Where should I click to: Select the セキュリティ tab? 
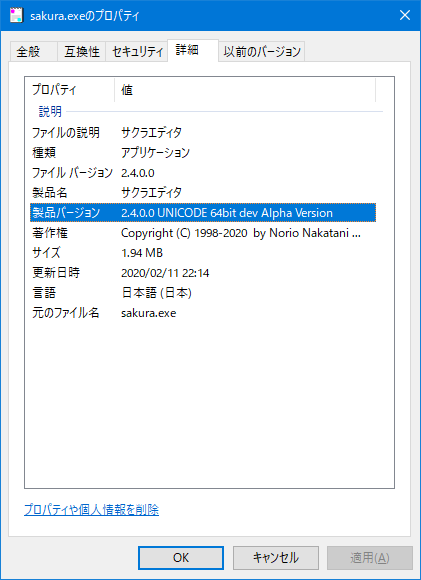tap(137, 51)
